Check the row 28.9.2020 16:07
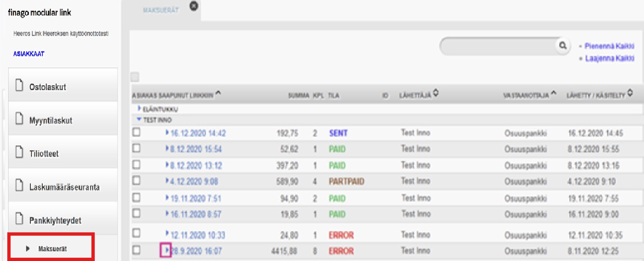This screenshot has height=261, width=644. click(136, 250)
